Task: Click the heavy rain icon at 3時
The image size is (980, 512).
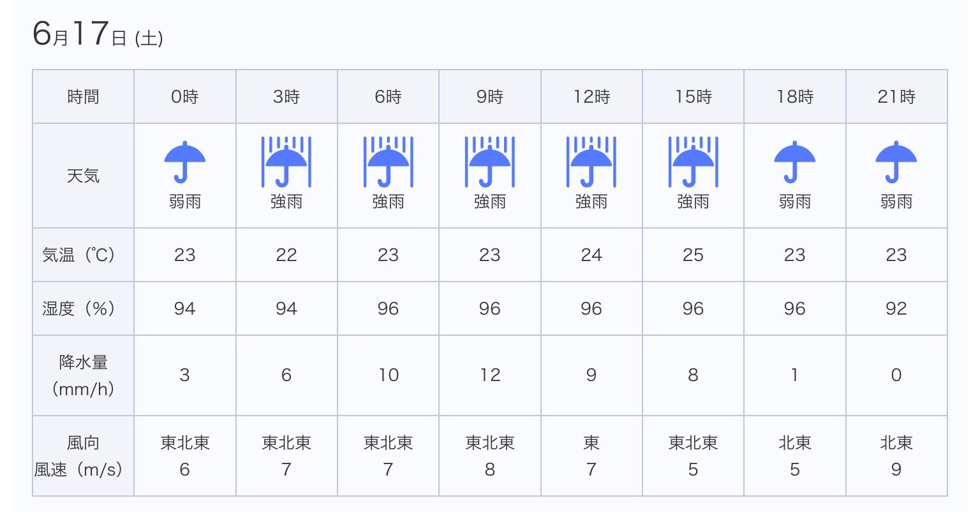Action: (x=286, y=162)
